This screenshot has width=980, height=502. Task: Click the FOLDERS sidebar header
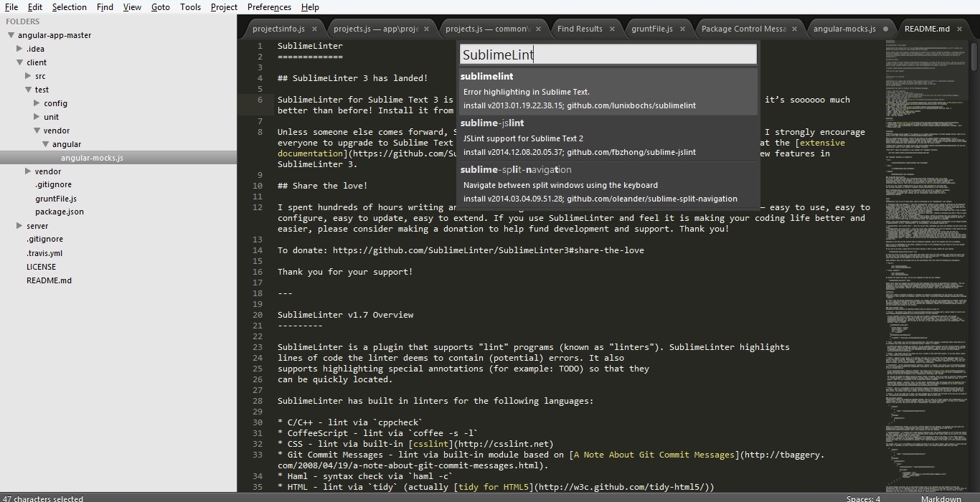click(23, 22)
